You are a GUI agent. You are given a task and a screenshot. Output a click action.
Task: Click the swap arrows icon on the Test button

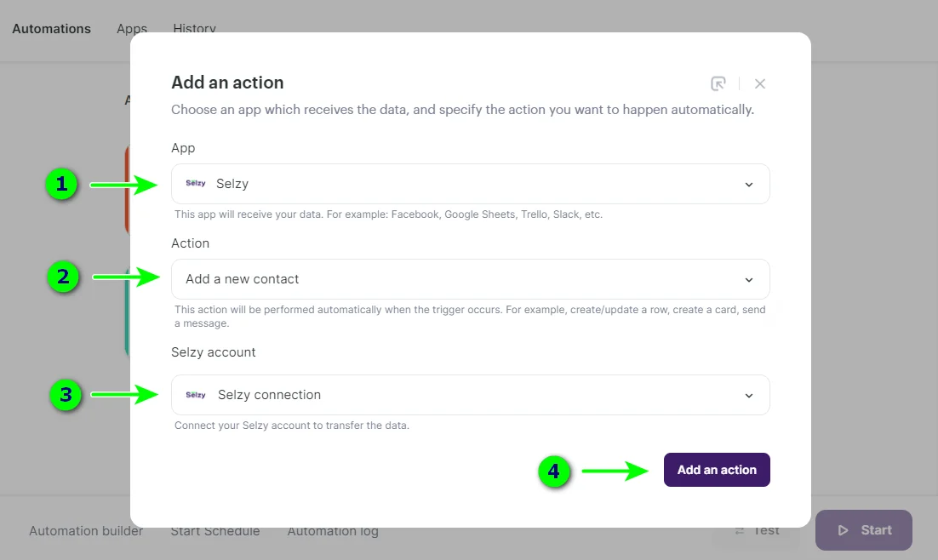[739, 529]
